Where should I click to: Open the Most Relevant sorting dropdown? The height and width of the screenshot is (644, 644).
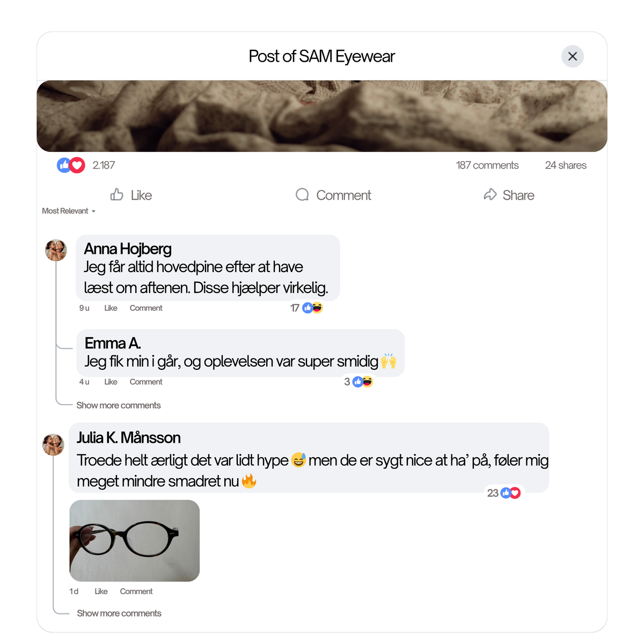(69, 211)
